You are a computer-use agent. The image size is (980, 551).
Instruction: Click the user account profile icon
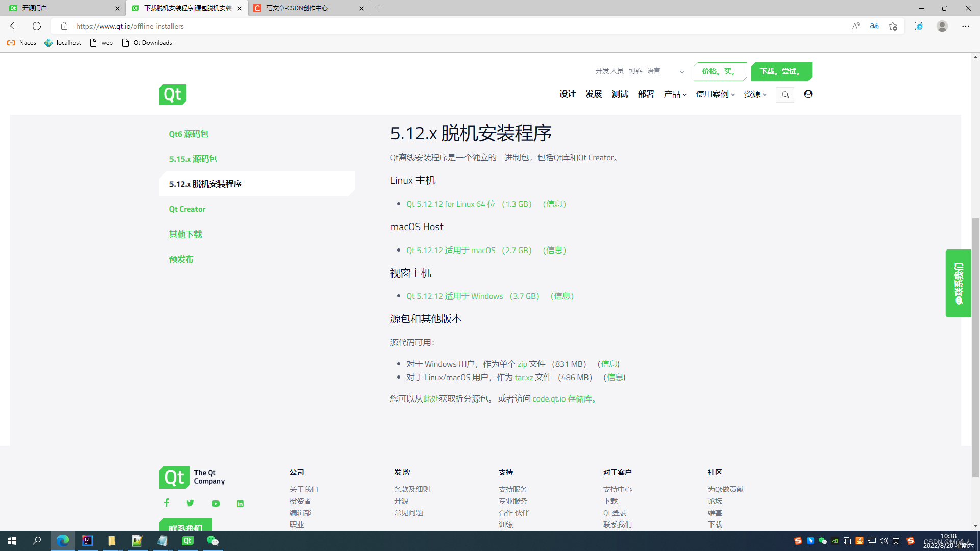808,94
